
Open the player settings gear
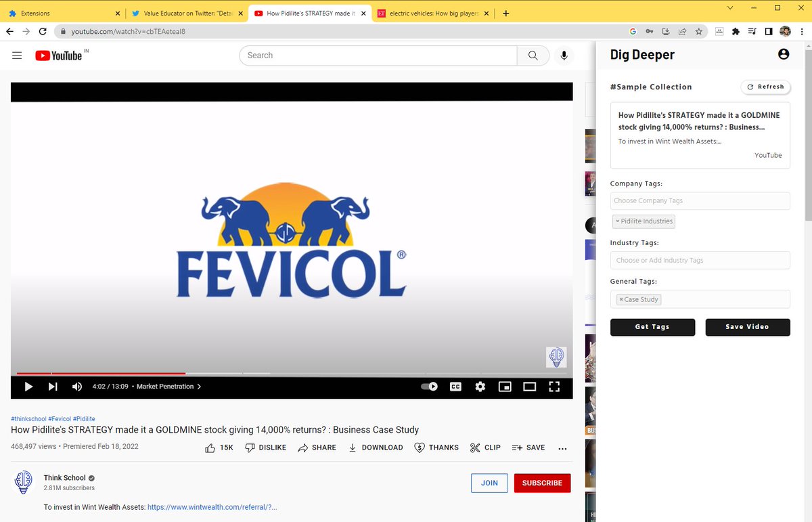point(480,386)
